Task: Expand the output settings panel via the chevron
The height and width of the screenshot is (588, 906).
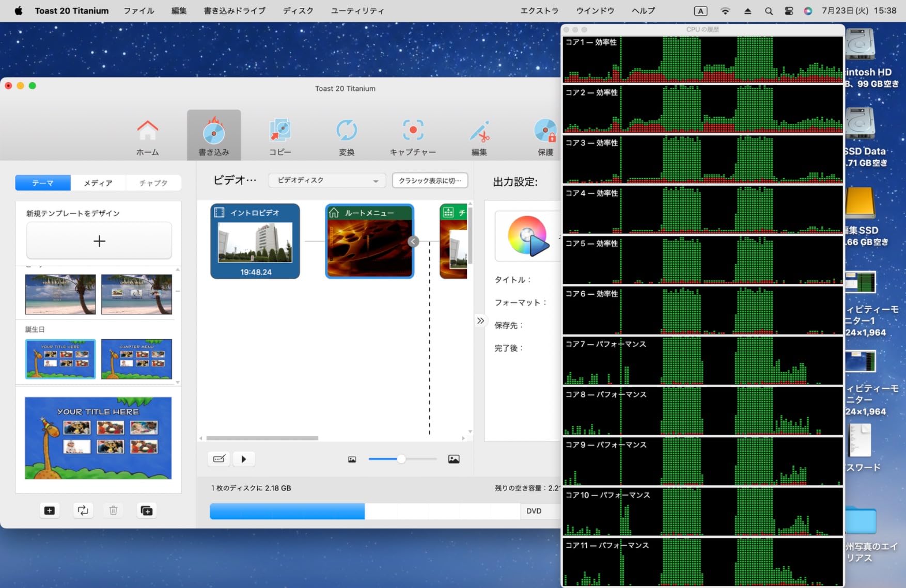Action: (x=480, y=321)
